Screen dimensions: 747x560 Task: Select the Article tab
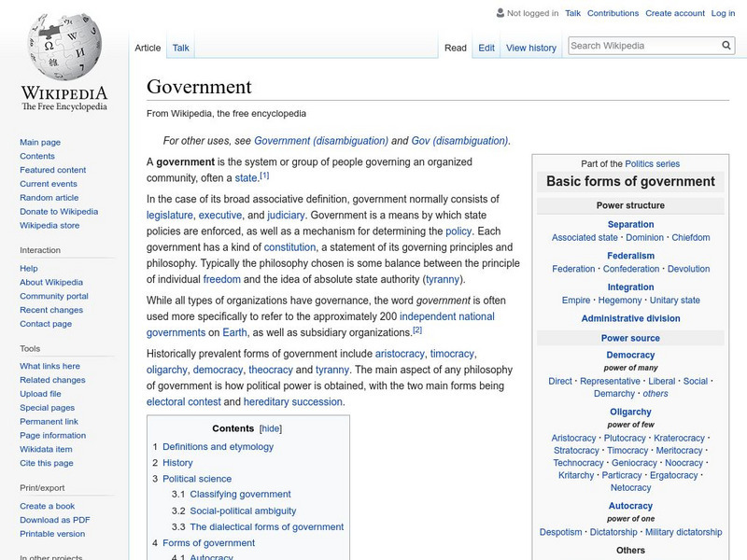click(148, 48)
